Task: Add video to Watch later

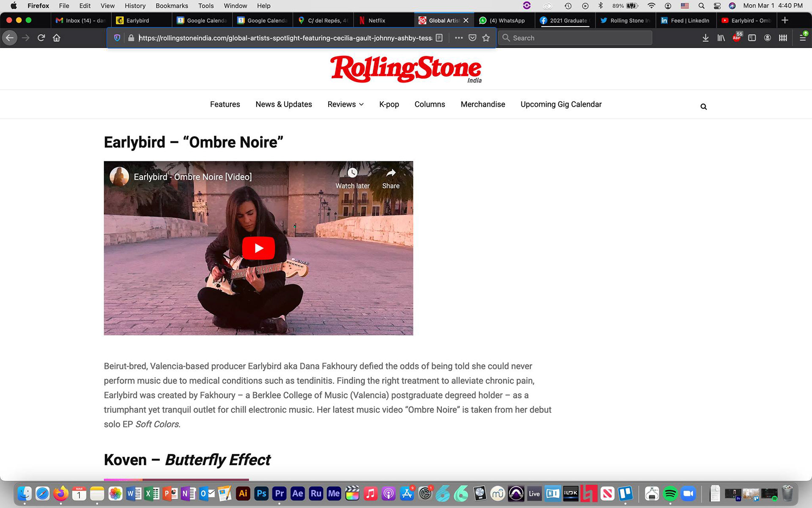Action: [352, 178]
